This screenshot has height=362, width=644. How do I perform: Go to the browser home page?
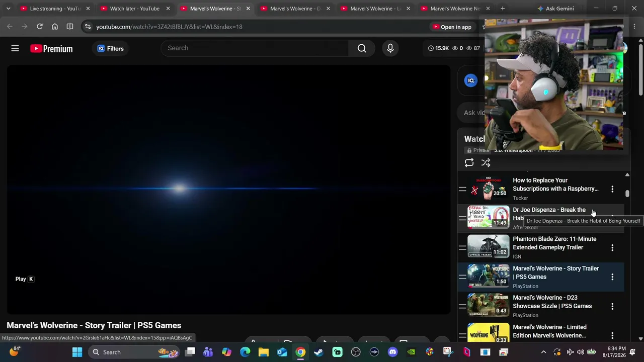tap(55, 27)
